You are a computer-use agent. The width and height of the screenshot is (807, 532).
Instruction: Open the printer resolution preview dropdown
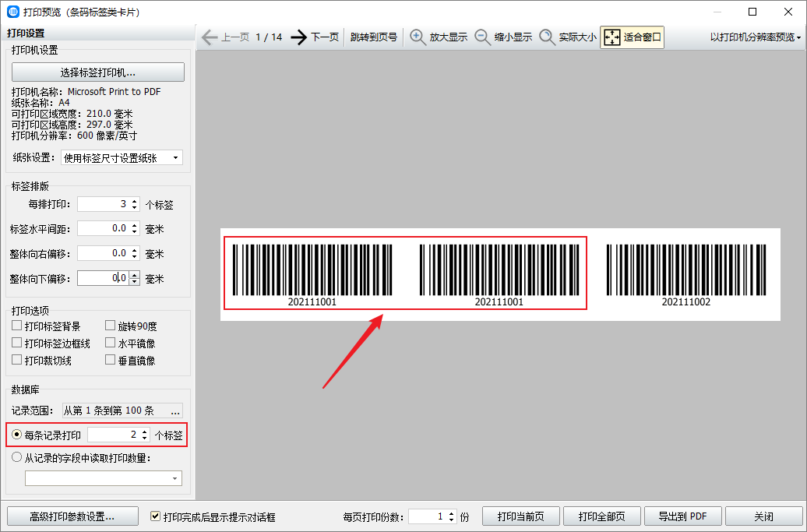[x=755, y=37]
